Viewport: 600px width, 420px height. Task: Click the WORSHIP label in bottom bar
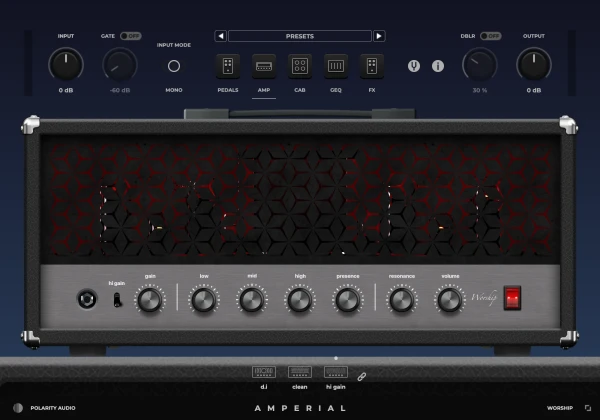560,408
